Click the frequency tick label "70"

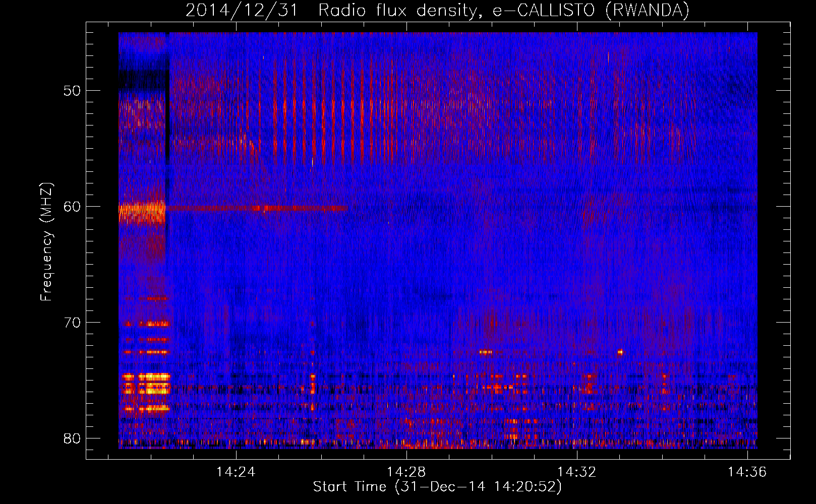[x=72, y=323]
